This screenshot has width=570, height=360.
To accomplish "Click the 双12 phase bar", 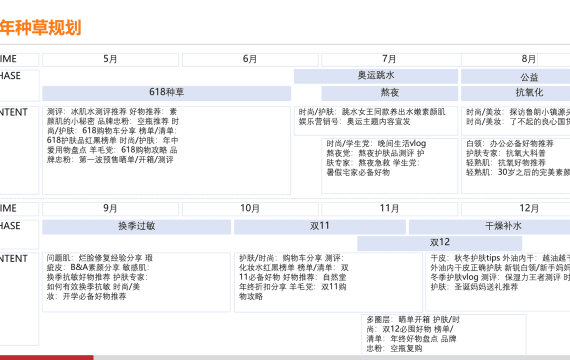I will (440, 243).
